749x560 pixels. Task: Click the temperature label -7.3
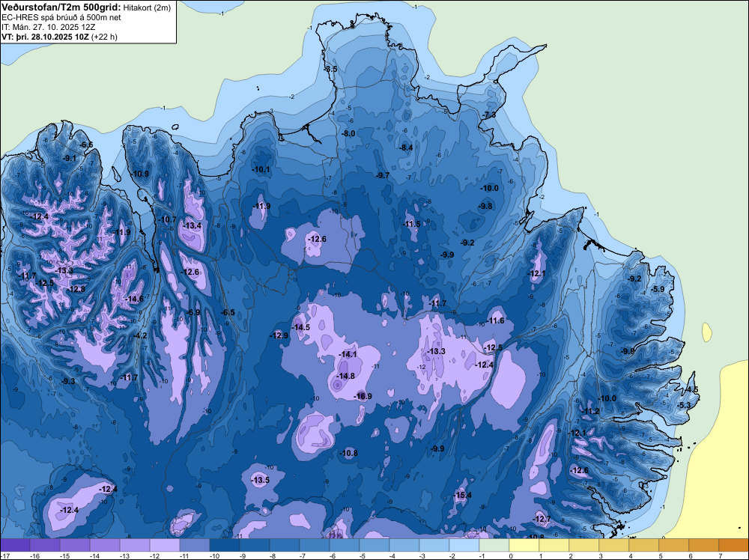pos(489,115)
